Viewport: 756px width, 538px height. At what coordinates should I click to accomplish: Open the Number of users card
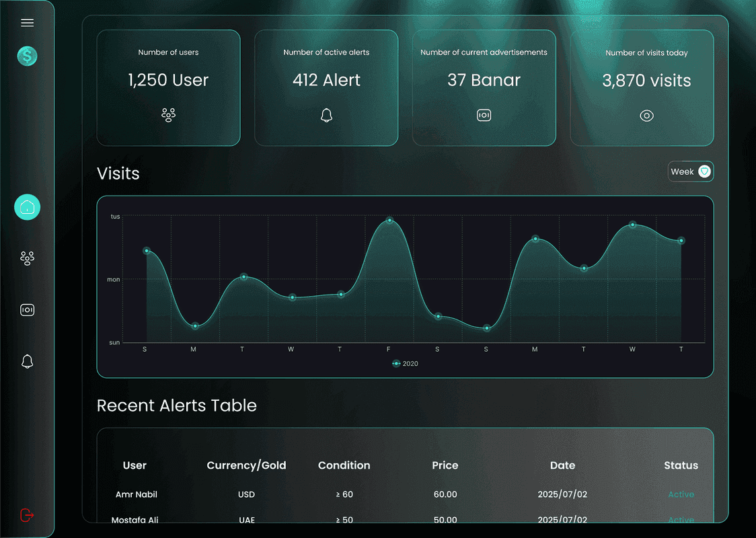168,87
